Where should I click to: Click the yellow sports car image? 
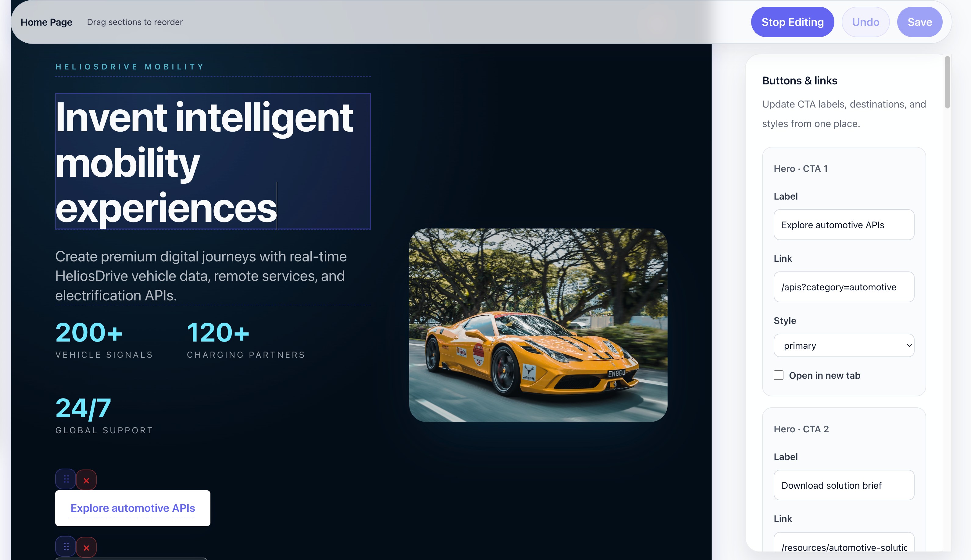click(x=538, y=325)
